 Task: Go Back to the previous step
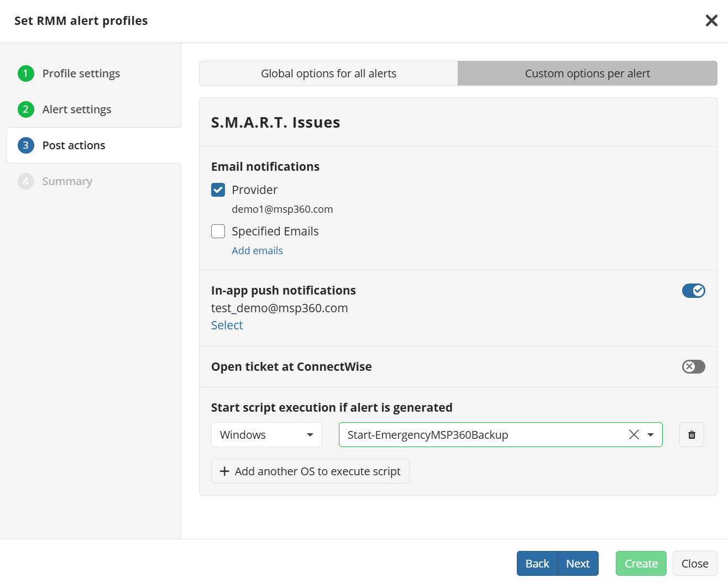[537, 564]
